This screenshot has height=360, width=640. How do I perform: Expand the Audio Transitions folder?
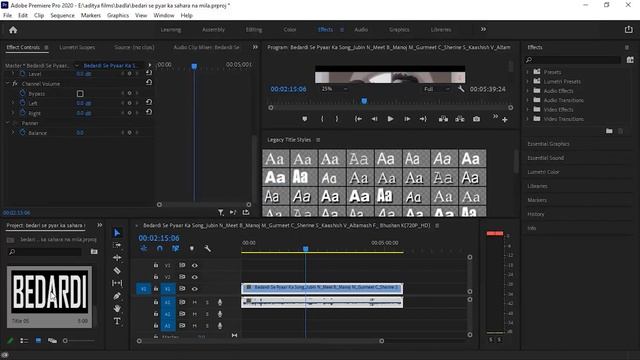coord(528,100)
